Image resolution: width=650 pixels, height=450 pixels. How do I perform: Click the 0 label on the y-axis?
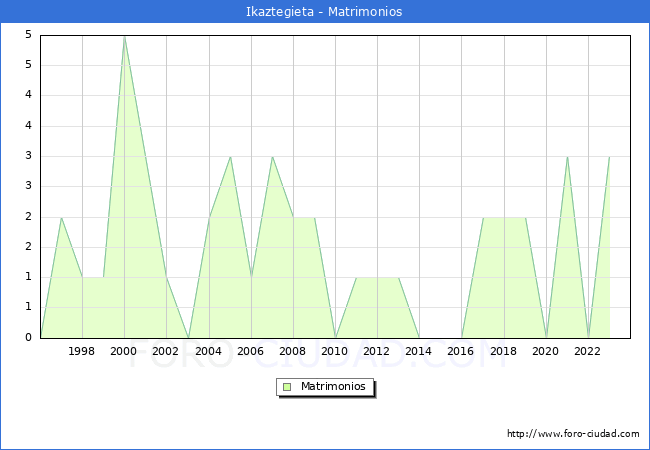(x=28, y=337)
